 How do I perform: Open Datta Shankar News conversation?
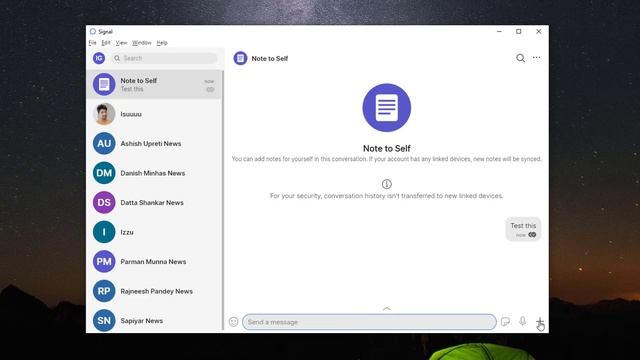pyautogui.click(x=154, y=202)
